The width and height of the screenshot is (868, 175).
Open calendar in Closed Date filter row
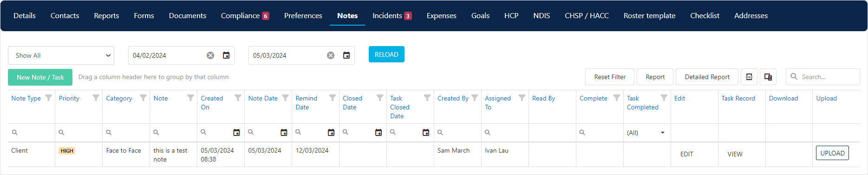(x=379, y=133)
